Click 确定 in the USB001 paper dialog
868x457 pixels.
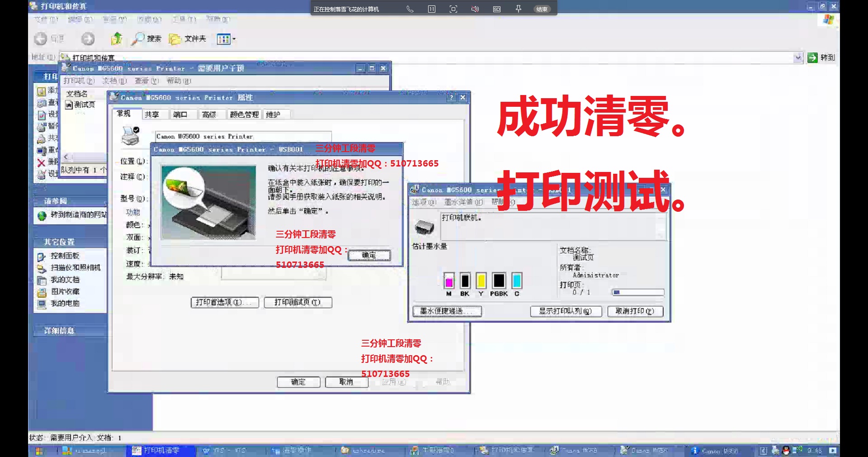pyautogui.click(x=369, y=256)
